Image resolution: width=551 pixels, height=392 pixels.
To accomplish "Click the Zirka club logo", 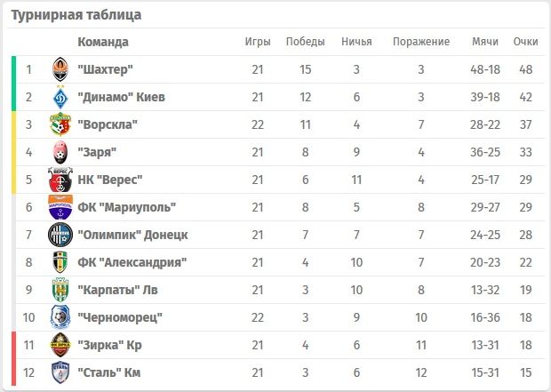I will click(x=60, y=345).
